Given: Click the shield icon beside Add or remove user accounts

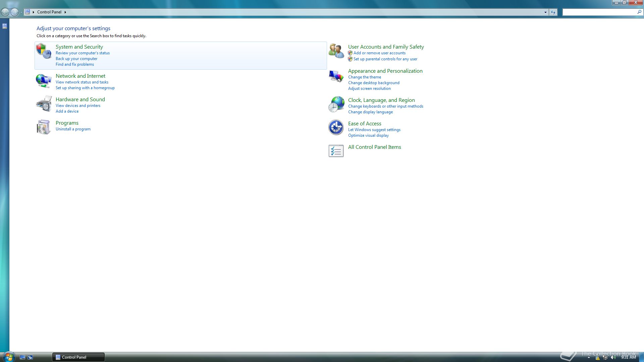Looking at the screenshot, I should point(350,53).
